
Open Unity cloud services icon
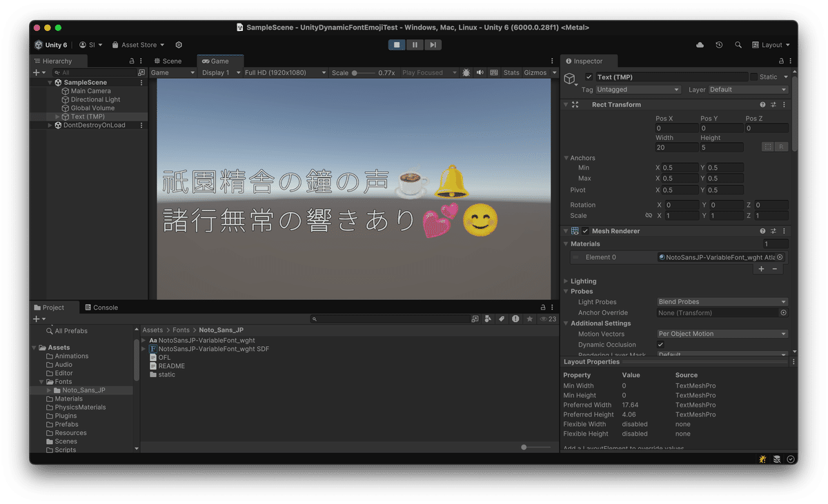[x=700, y=45]
